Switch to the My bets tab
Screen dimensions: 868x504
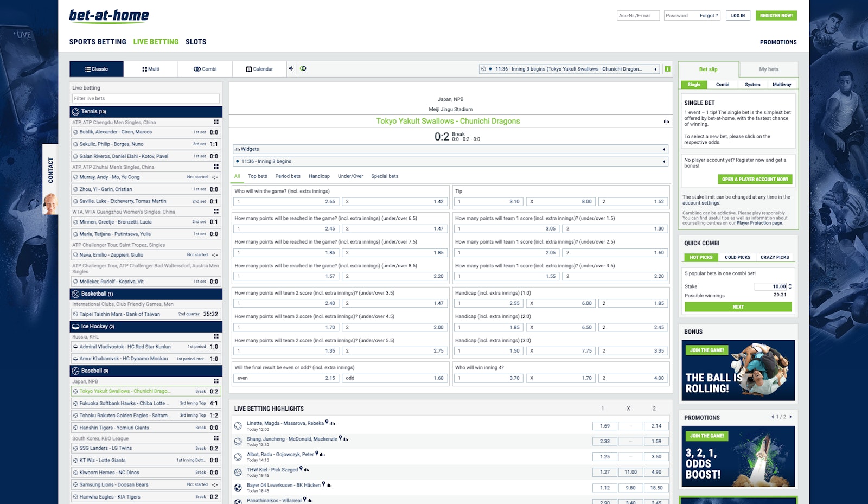coord(768,69)
